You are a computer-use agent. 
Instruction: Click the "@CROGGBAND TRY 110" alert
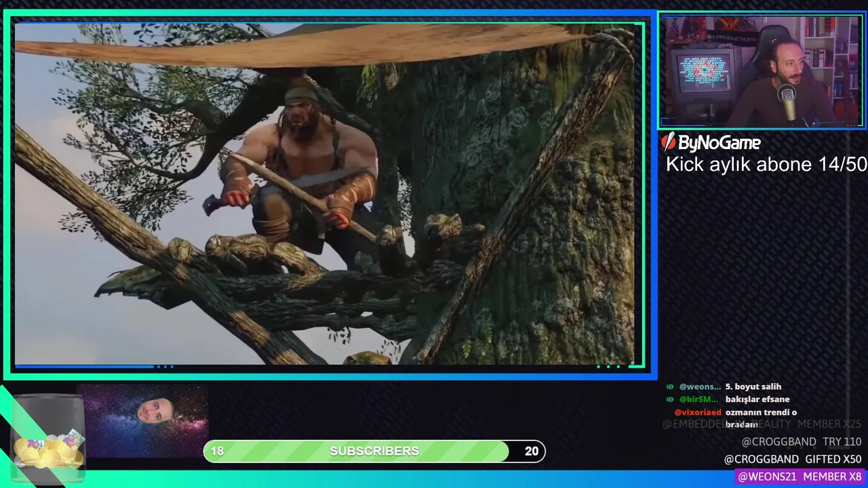(x=802, y=442)
